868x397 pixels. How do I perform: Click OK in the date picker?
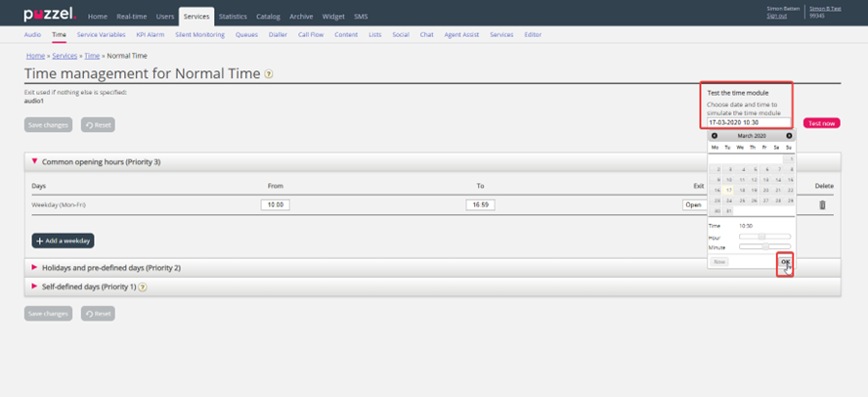pyautogui.click(x=785, y=262)
